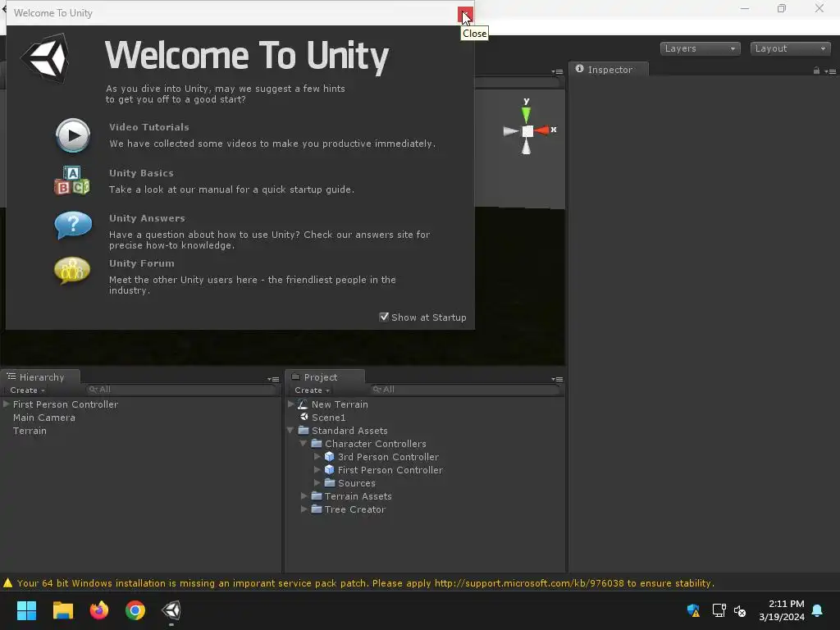Open the Layers dropdown
The image size is (840, 630).
coord(700,48)
